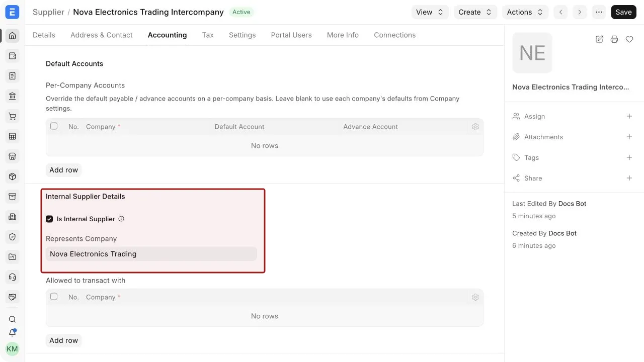Viewport: 644px width, 362px height.
Task: Click the Internal Supplier Details section heading
Action: (86, 197)
